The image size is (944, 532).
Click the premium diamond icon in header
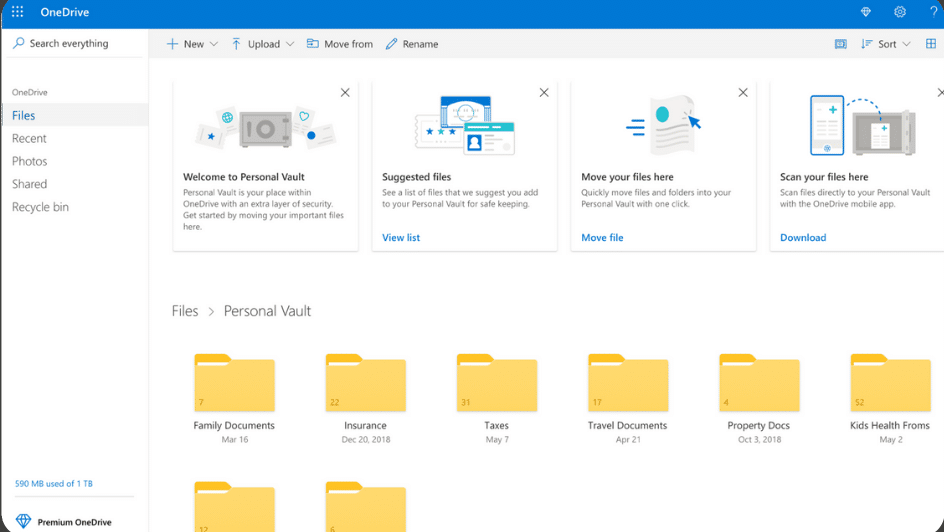click(866, 11)
